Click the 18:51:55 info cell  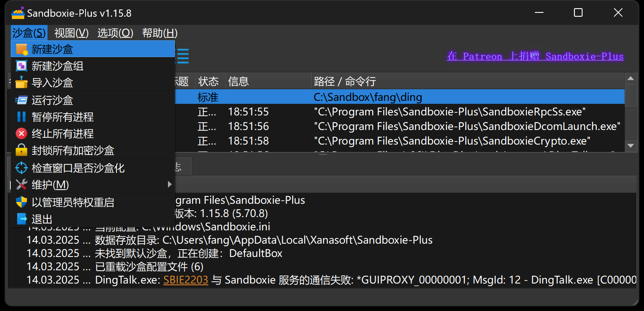pyautogui.click(x=248, y=112)
